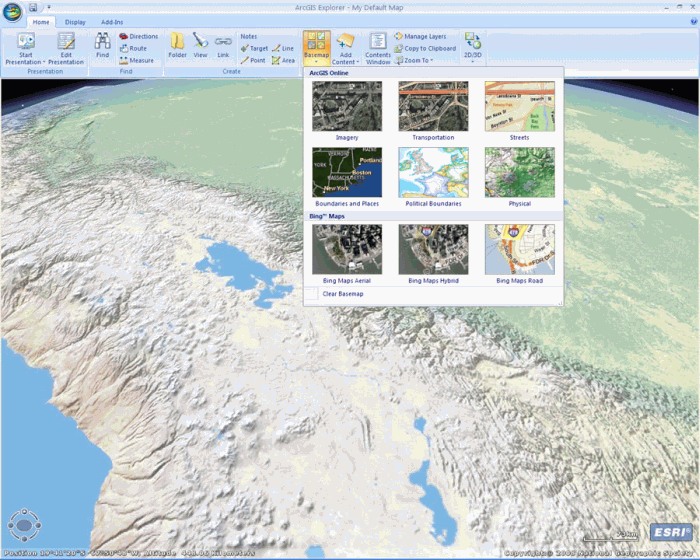
Task: Open the quick access toolbar customize arrow
Action: 49,8
